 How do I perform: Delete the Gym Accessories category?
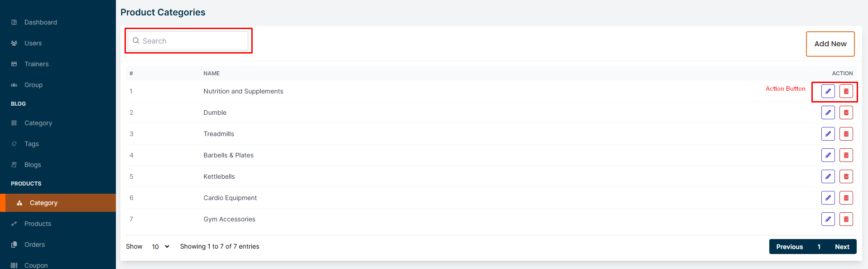point(846,219)
